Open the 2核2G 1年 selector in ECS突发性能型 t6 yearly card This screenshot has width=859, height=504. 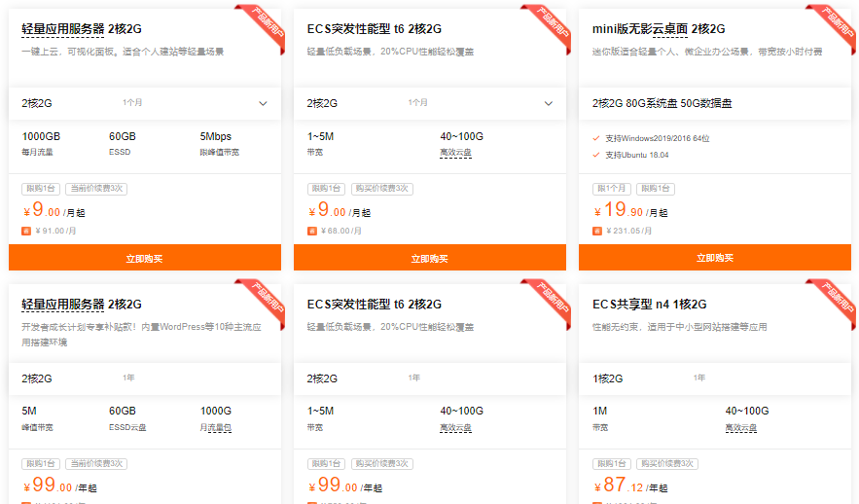point(430,378)
